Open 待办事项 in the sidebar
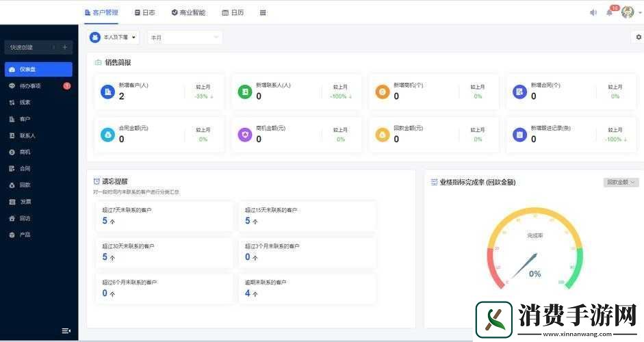644x342 pixels. tap(30, 85)
